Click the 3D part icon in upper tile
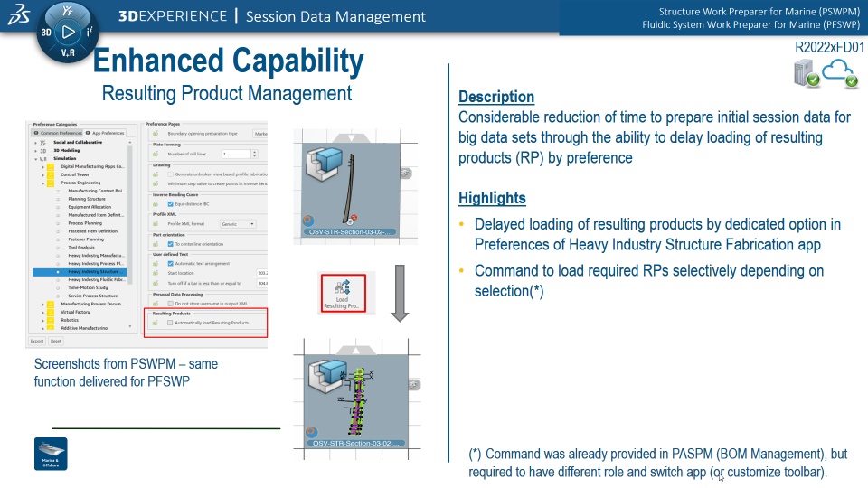The width and height of the screenshot is (868, 488). tap(325, 164)
